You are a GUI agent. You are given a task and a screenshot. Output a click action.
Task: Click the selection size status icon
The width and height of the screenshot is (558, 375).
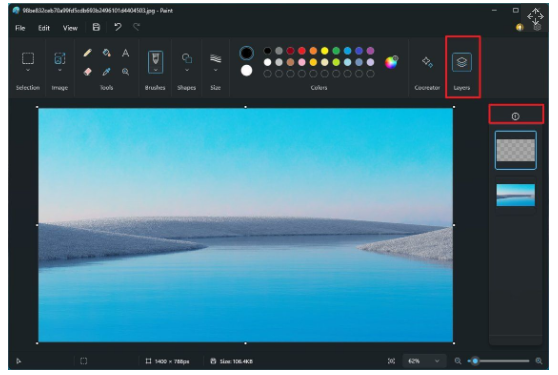pos(83,361)
